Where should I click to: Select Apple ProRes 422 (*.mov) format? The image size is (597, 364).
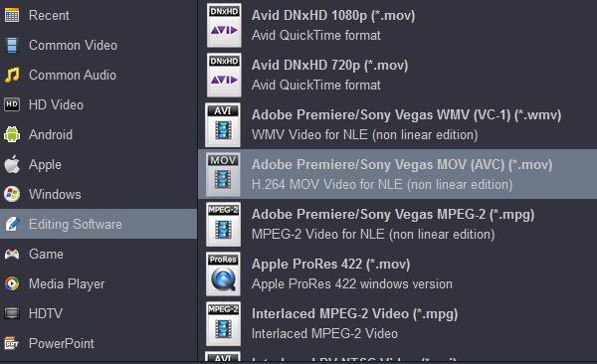397,273
